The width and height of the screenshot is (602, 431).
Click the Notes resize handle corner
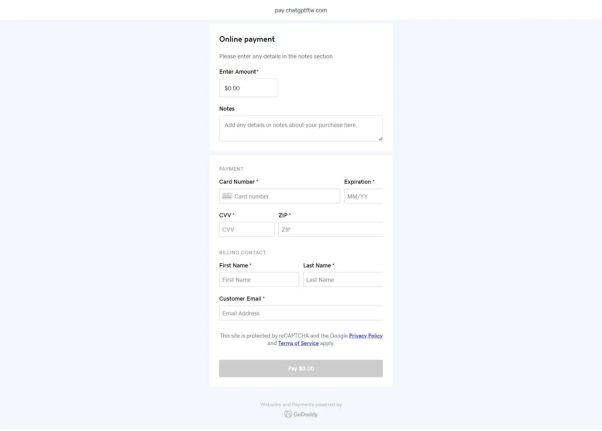[380, 139]
